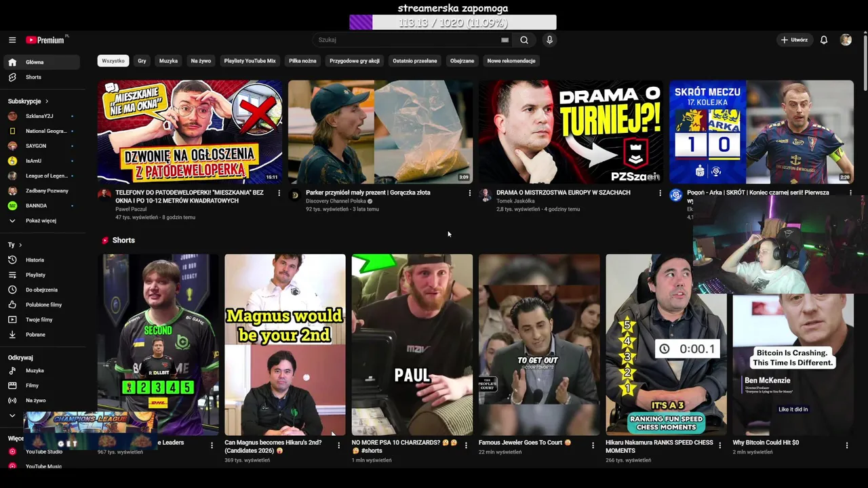868x488 pixels.
Task: Open Magnus would be your 2nd short
Action: 285,344
